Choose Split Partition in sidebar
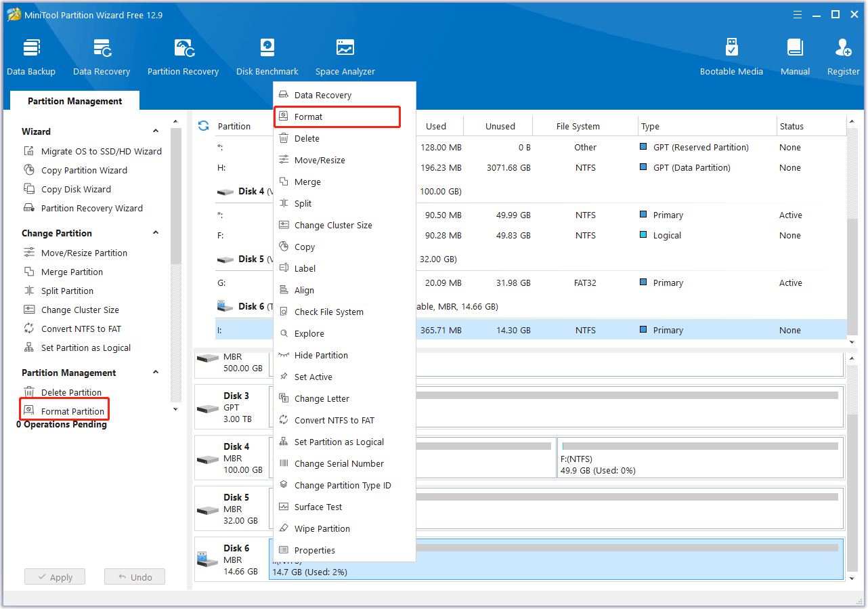The height and width of the screenshot is (609, 868). pyautogui.click(x=58, y=291)
